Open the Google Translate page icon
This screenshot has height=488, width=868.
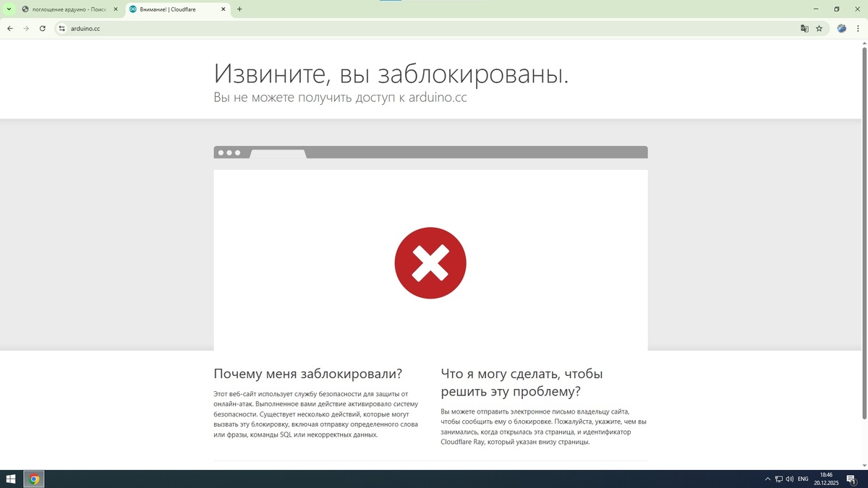coord(804,28)
